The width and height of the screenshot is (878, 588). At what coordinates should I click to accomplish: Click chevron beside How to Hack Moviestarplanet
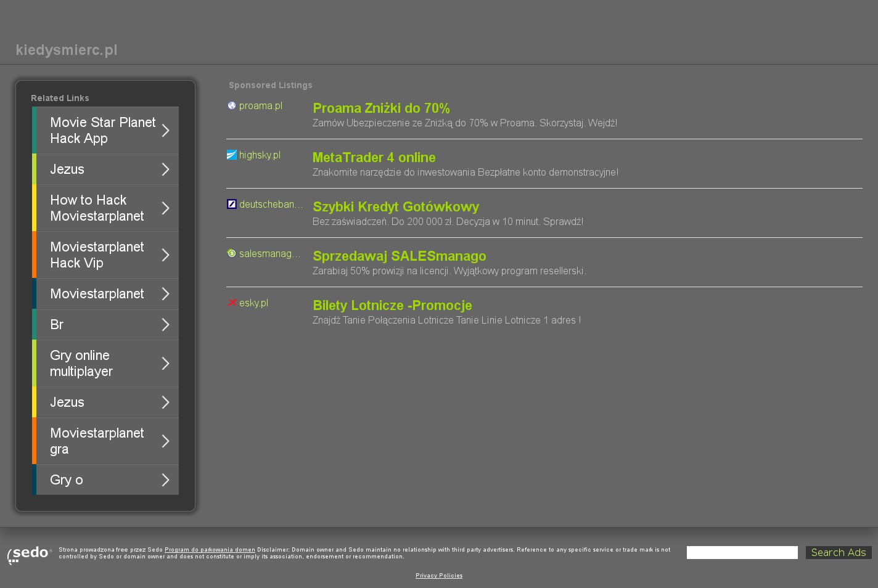(165, 208)
